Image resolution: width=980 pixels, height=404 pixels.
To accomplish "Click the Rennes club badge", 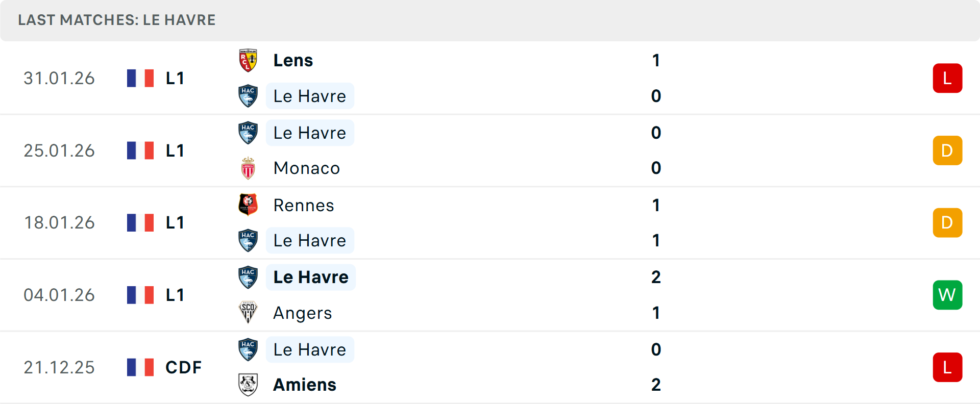I will [248, 205].
